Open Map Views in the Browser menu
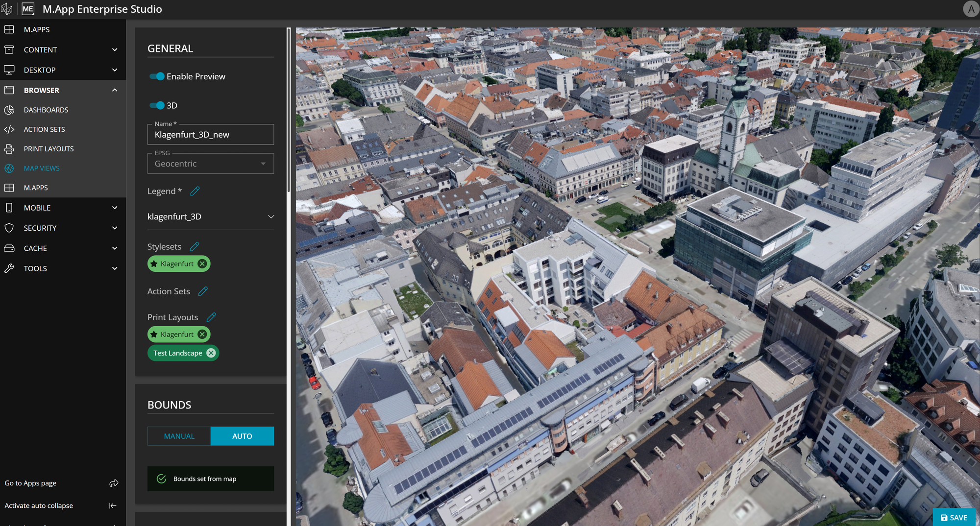 (63, 168)
